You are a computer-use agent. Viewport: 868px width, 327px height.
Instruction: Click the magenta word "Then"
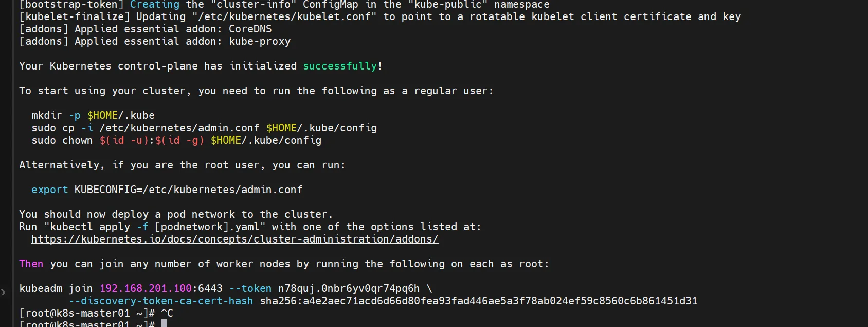pos(31,264)
